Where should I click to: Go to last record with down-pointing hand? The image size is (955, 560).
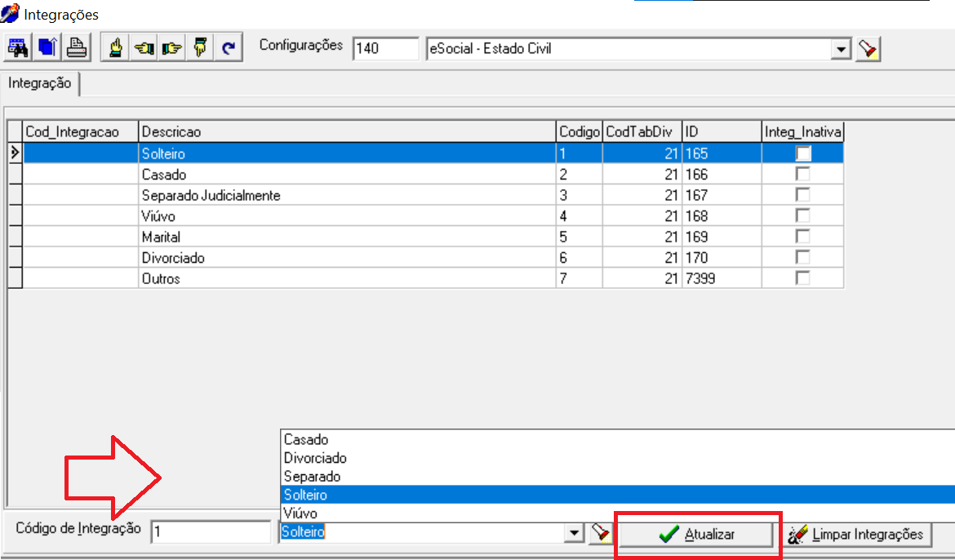coord(200,48)
